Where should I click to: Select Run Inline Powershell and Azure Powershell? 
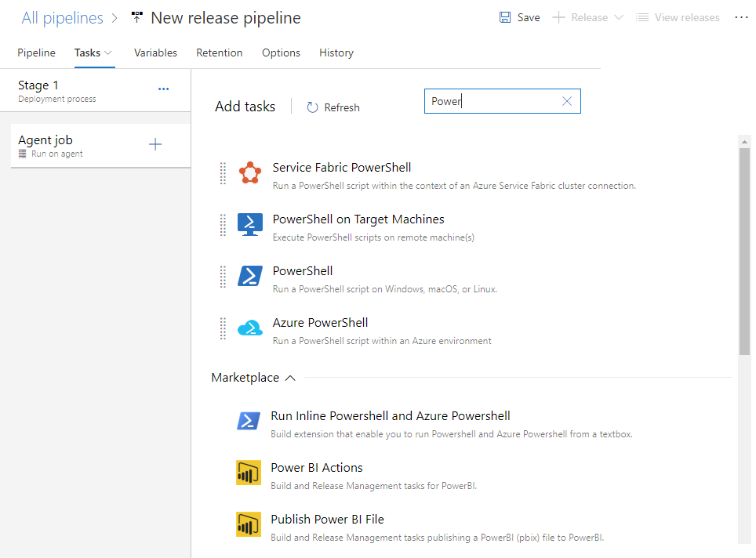pyautogui.click(x=390, y=416)
